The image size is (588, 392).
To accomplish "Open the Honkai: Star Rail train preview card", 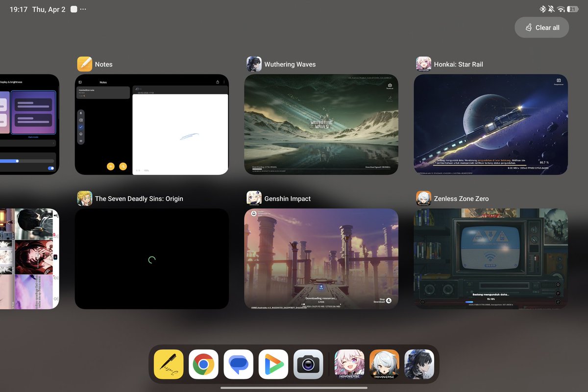I will click(x=491, y=124).
